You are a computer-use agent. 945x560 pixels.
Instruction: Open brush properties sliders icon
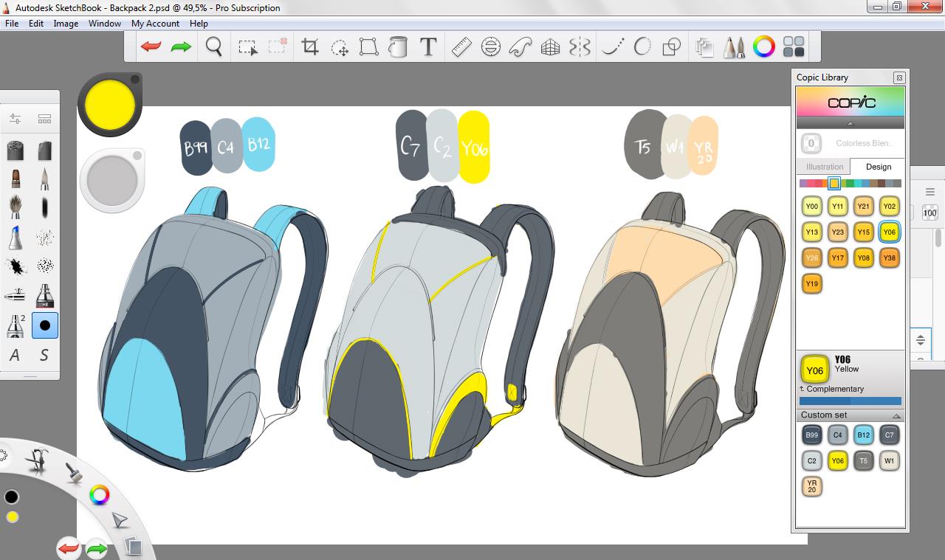point(15,119)
